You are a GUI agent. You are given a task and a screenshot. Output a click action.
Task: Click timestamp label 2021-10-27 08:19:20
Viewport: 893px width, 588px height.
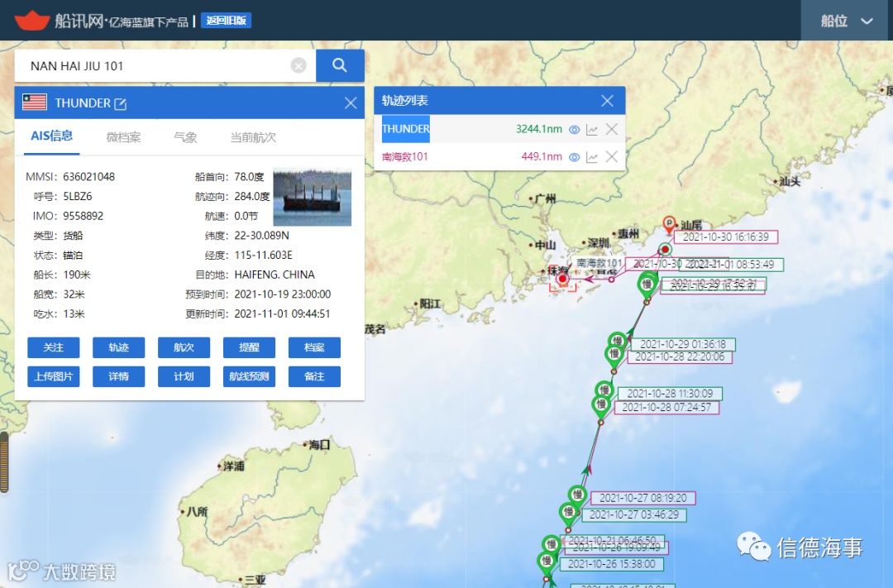pyautogui.click(x=643, y=498)
